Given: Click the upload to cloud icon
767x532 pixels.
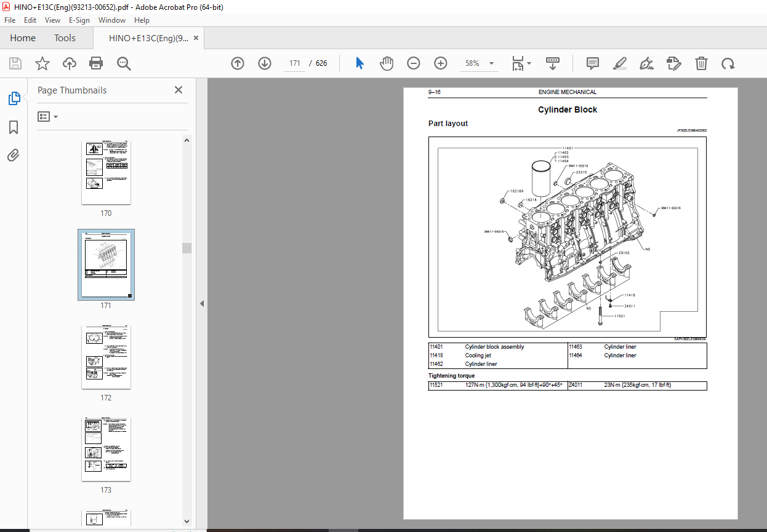Looking at the screenshot, I should 70,63.
